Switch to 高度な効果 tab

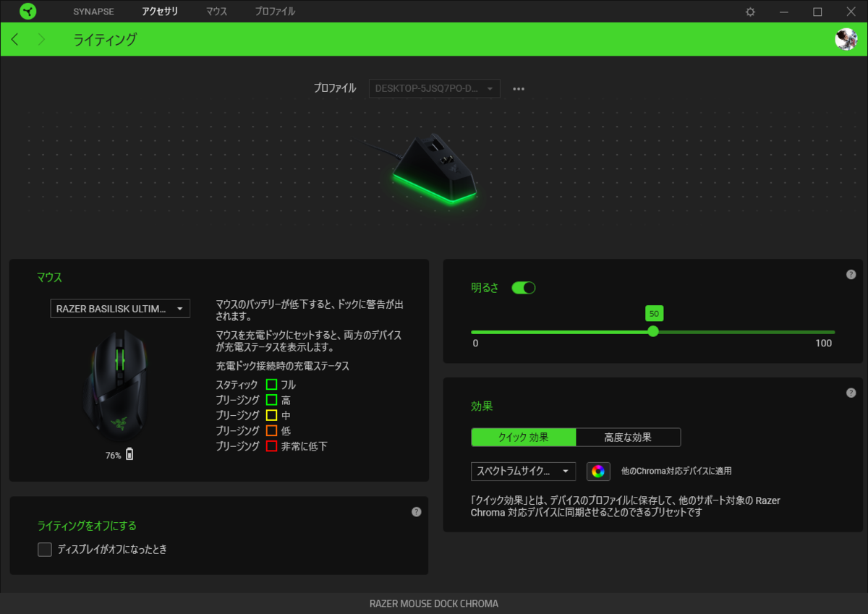click(629, 437)
